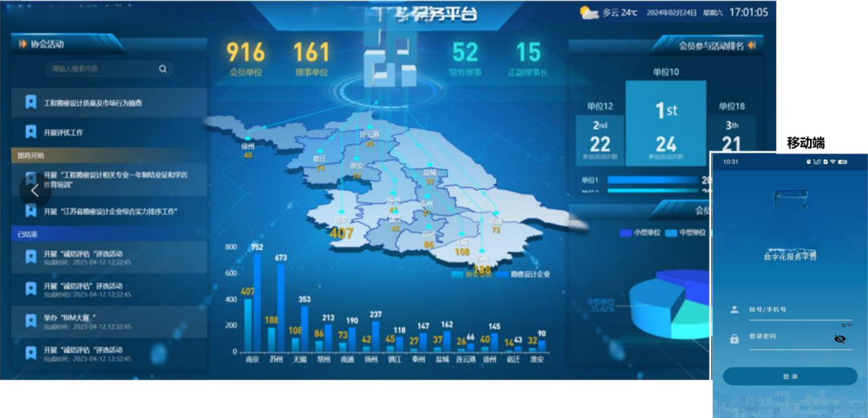Click the 多云 24℃ weather text
Screen dimensions: 868x418
pos(620,13)
